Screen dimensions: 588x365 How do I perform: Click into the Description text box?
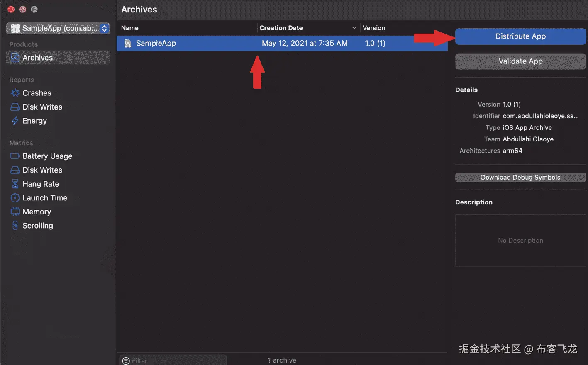520,241
